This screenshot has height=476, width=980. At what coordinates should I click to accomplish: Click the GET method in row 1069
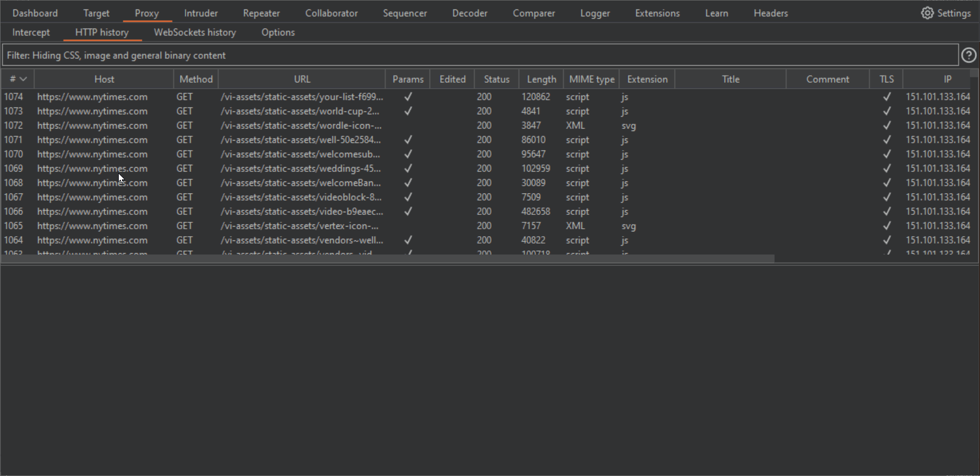click(x=185, y=168)
